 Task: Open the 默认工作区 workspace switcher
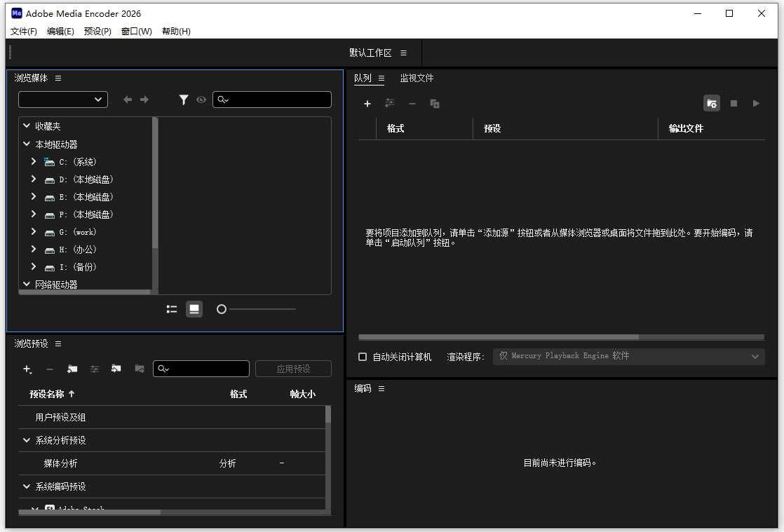[x=371, y=53]
